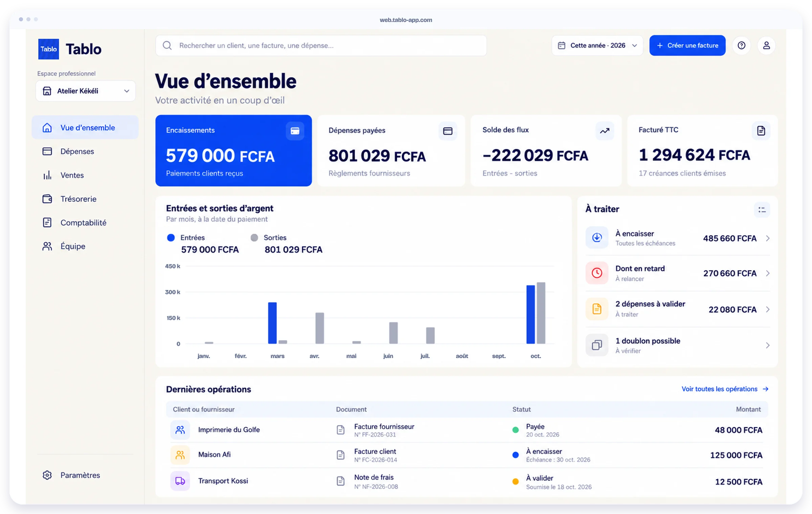Click the red clock icon for Dont en retard
Viewport: 812px width, 514px height.
tap(597, 273)
